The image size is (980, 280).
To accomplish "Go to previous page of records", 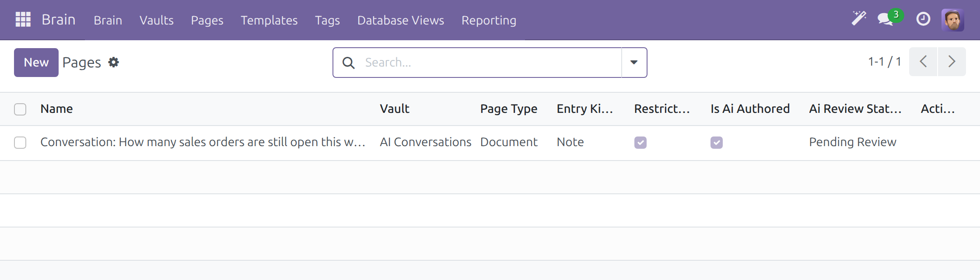I will tap(923, 62).
